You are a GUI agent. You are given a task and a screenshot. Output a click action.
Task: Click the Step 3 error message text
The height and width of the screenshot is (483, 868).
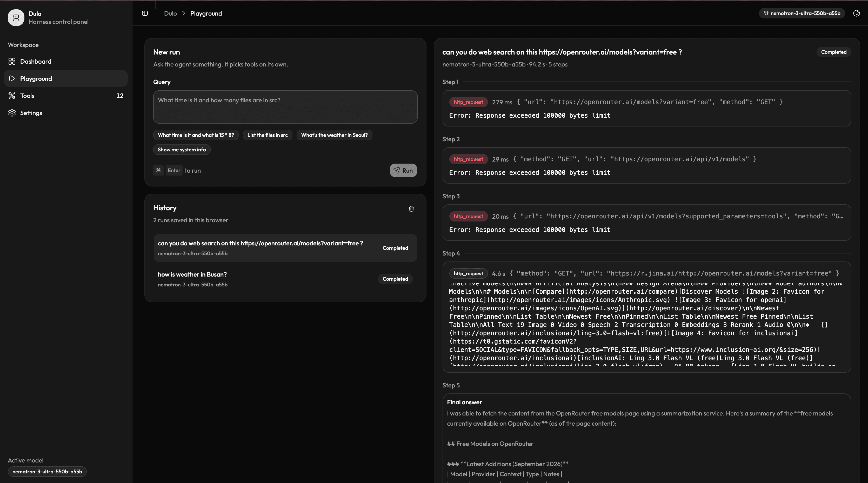point(530,230)
